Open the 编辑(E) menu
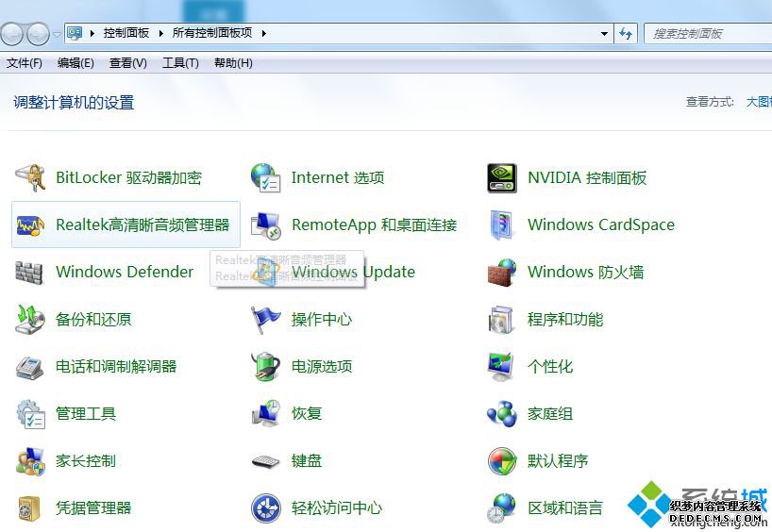Screen dimensions: 772x532 point(76,63)
